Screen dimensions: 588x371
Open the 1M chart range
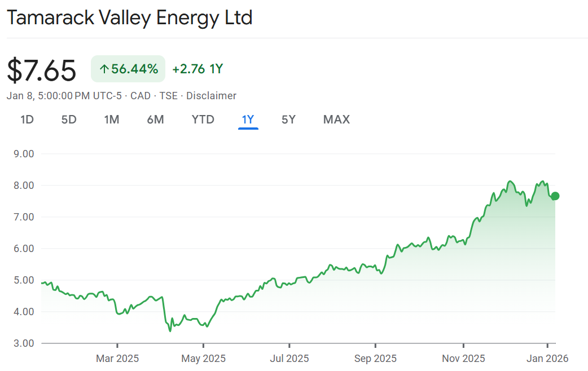coord(112,120)
